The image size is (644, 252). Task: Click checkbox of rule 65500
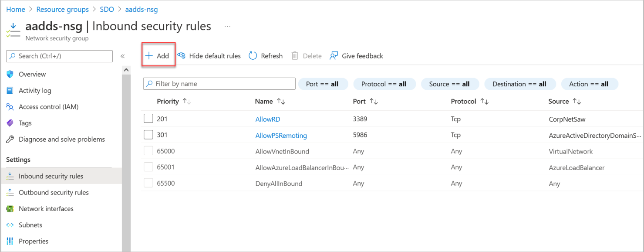[148, 183]
